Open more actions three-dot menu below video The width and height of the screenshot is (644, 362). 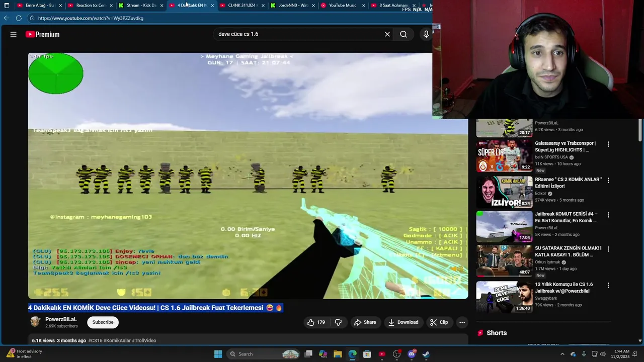pos(462,322)
